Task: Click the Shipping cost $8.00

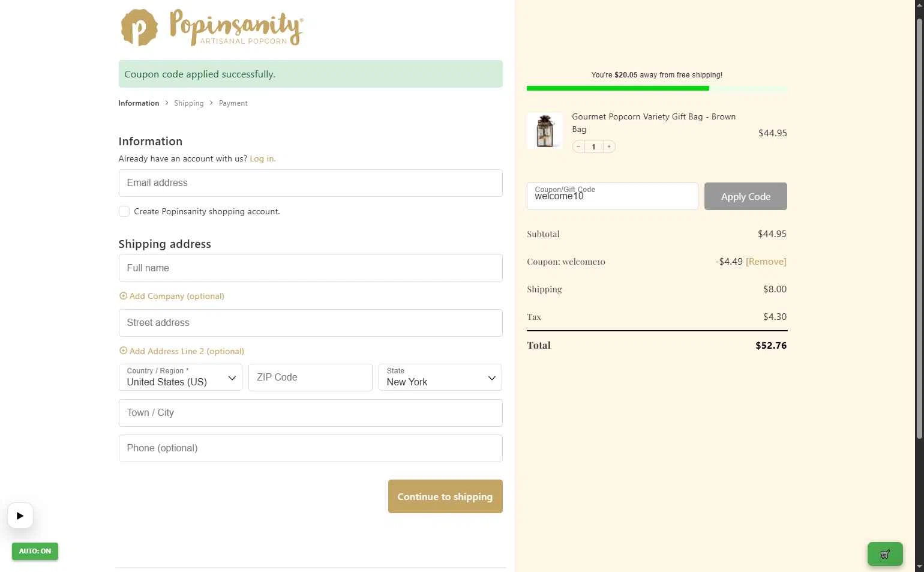Action: coord(775,289)
